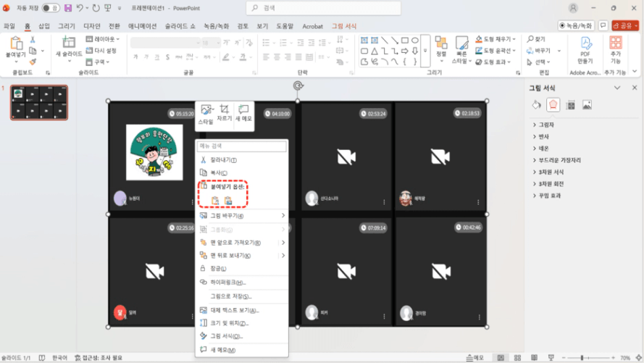Image resolution: width=644 pixels, height=363 pixels.
Task: Click the 녹음/녹화 record button at top right
Action: point(576,25)
